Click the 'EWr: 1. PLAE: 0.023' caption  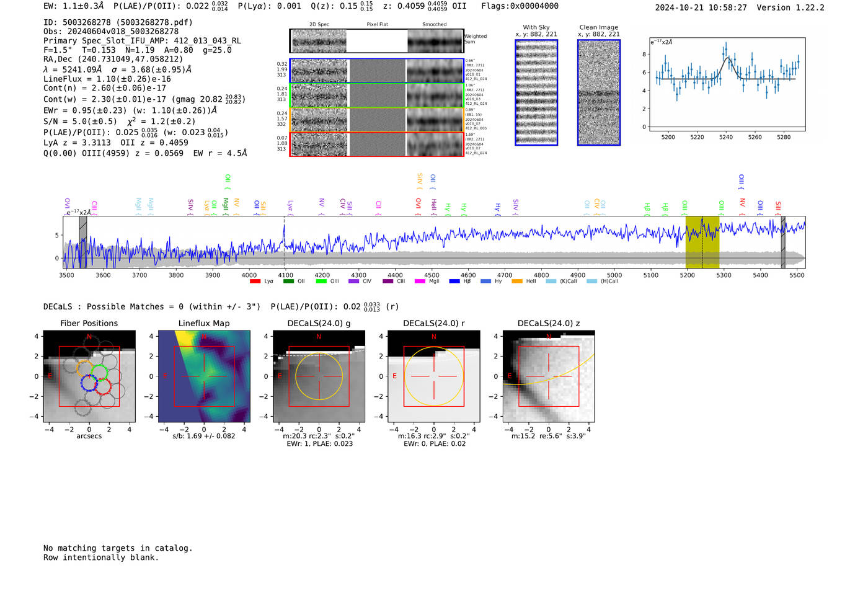coord(319,444)
